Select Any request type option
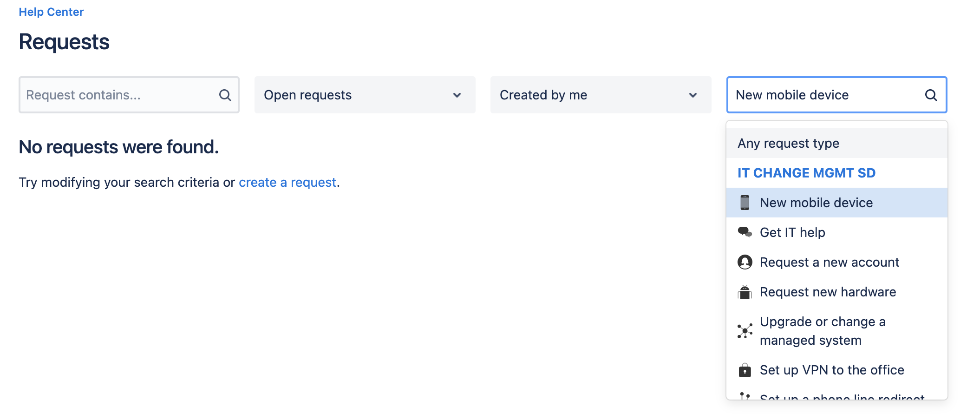Image resolution: width=980 pixels, height=420 pixels. (836, 143)
